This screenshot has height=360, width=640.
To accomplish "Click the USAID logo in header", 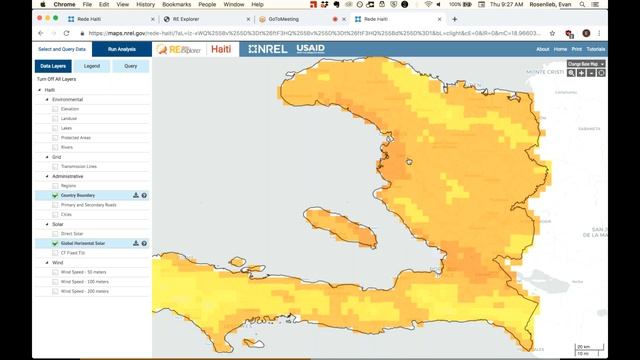I will [311, 49].
